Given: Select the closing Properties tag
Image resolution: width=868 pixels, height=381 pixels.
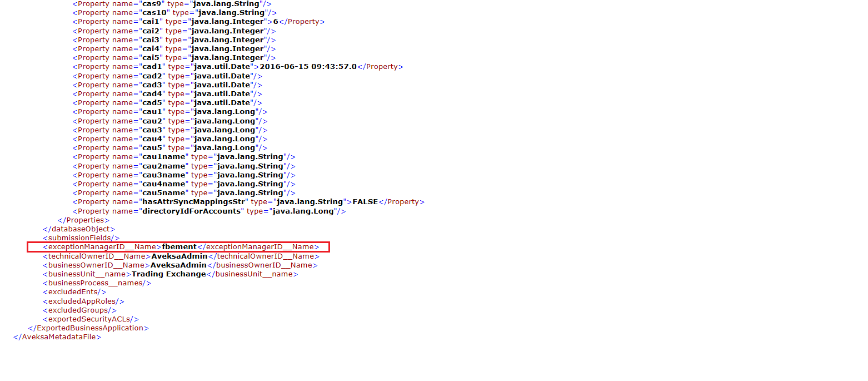Looking at the screenshot, I should pos(83,220).
